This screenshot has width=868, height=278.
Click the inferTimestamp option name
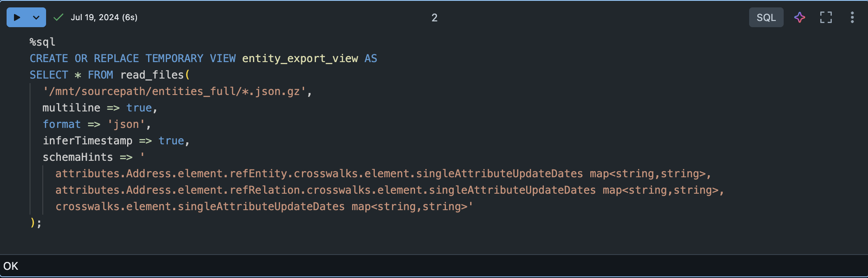click(88, 141)
